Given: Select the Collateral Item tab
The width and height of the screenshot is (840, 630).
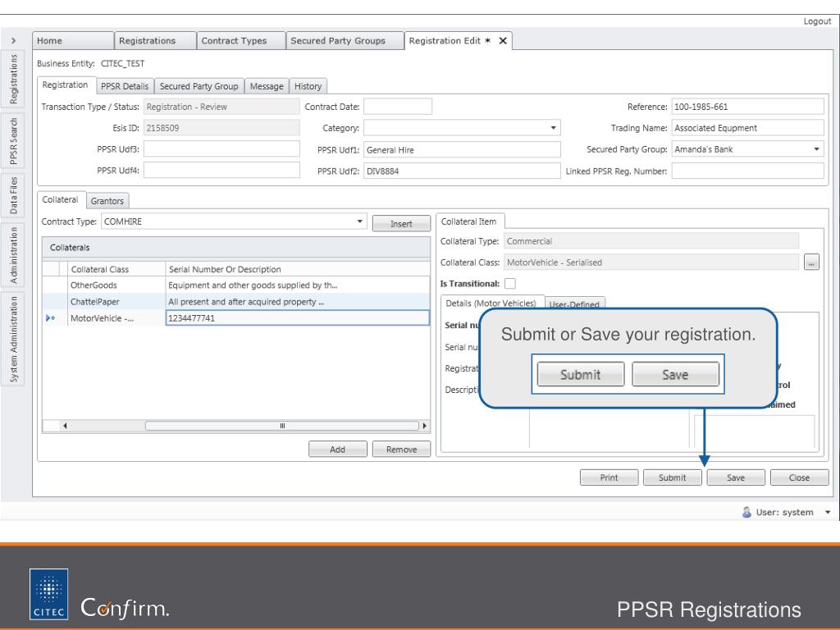Looking at the screenshot, I should pyautogui.click(x=468, y=221).
